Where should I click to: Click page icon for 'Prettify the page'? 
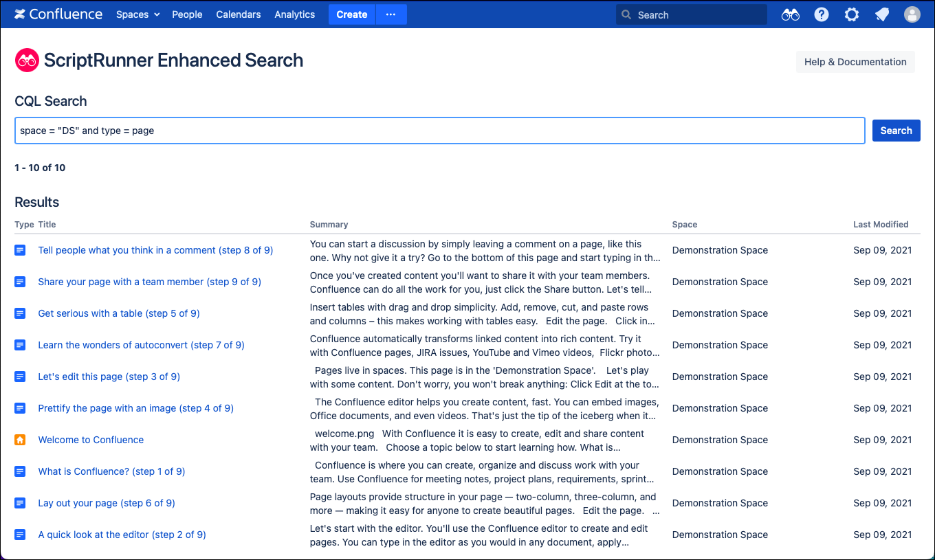(x=20, y=408)
